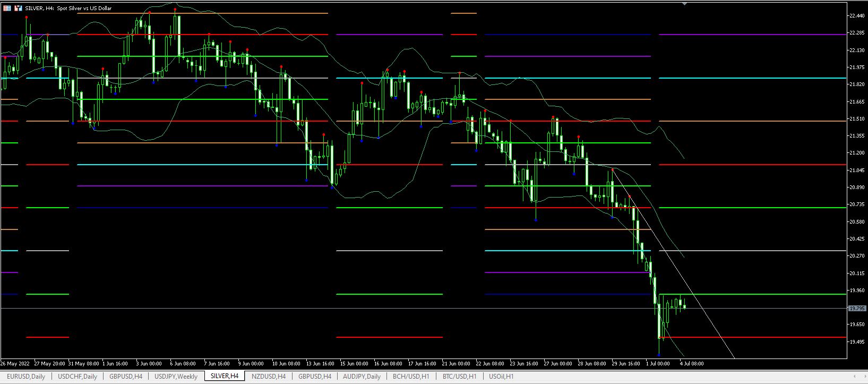868x384 pixels.
Task: Click the '1 Jul 00:00' time label
Action: 658,364
